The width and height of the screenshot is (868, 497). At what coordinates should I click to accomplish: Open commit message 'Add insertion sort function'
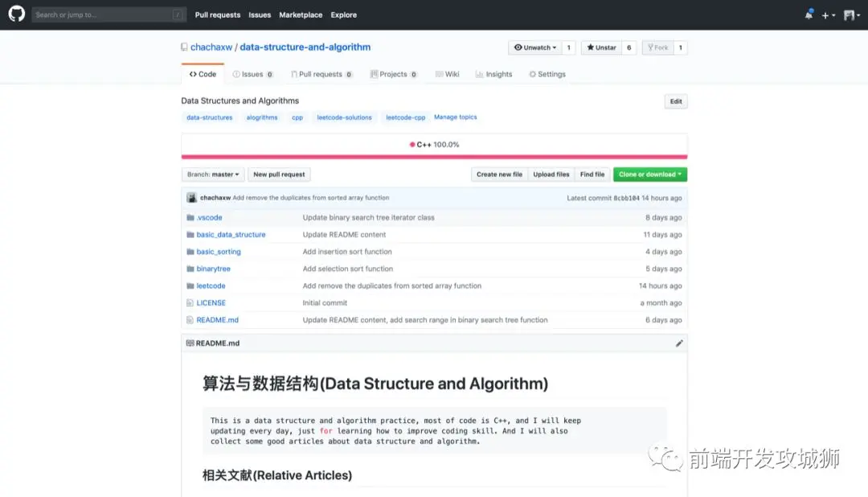click(347, 252)
